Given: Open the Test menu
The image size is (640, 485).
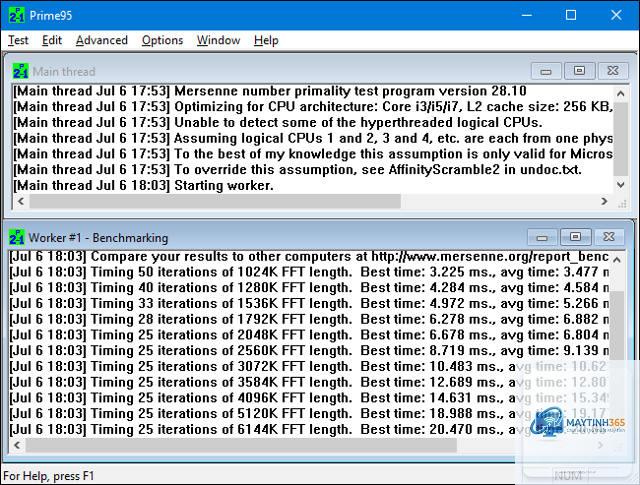Looking at the screenshot, I should (x=18, y=40).
